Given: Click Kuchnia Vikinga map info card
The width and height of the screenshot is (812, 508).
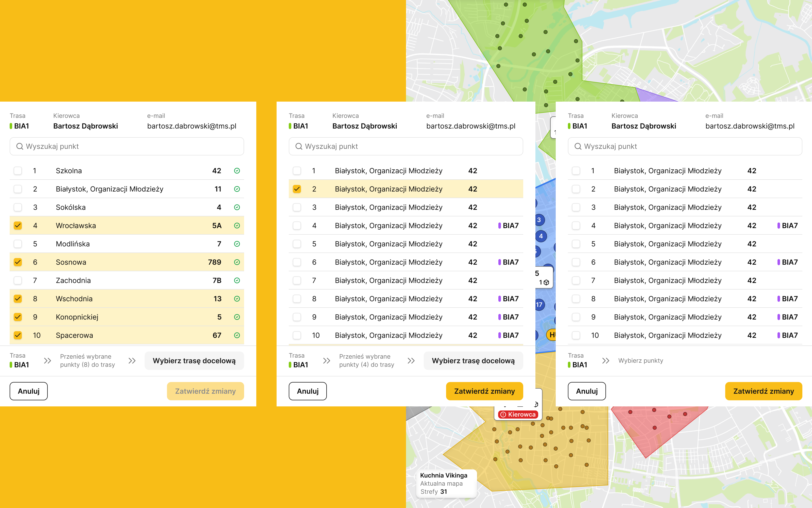Looking at the screenshot, I should [x=446, y=483].
